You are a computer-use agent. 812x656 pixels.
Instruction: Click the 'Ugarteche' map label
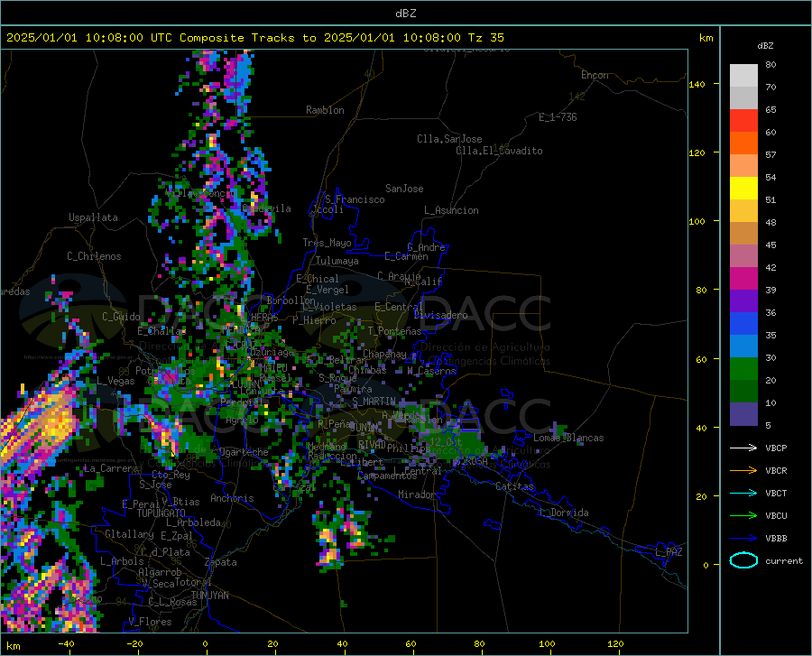(x=244, y=452)
